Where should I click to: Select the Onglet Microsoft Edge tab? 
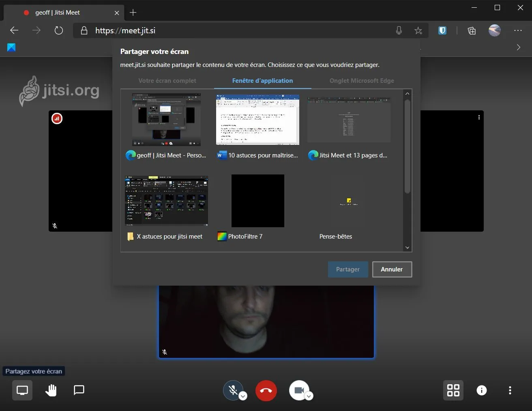362,81
